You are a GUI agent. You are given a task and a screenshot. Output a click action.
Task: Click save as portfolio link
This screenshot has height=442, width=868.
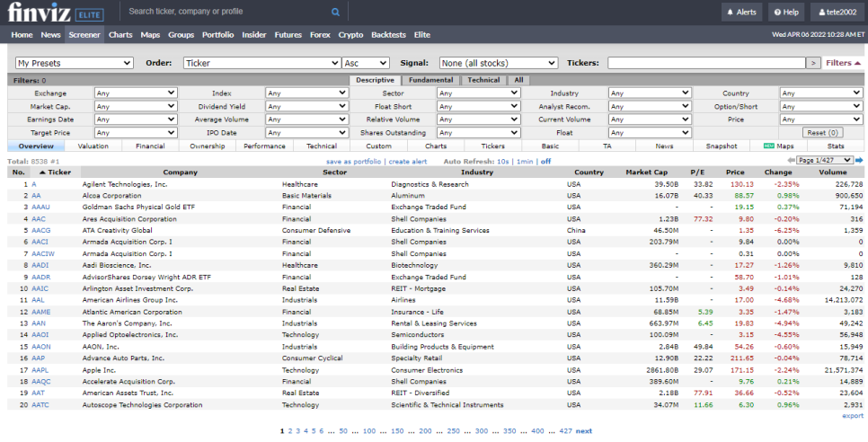353,162
